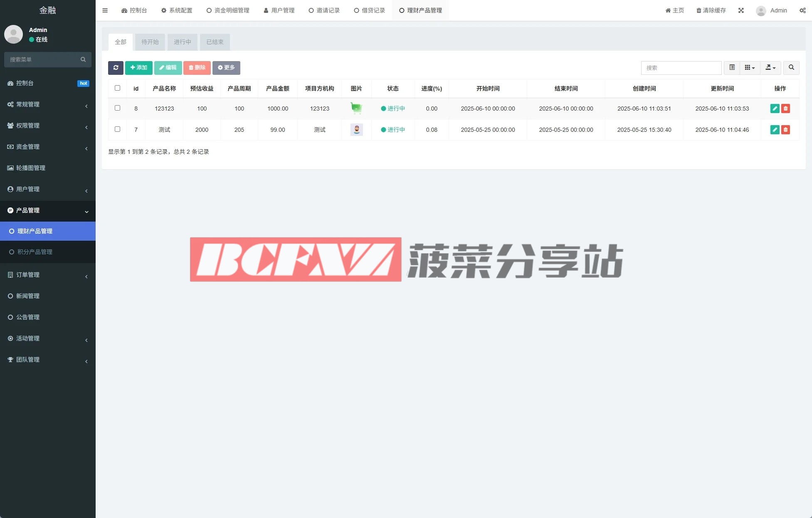The image size is (812, 518).
Task: Click the magnifier search button beside table tools
Action: coord(791,68)
